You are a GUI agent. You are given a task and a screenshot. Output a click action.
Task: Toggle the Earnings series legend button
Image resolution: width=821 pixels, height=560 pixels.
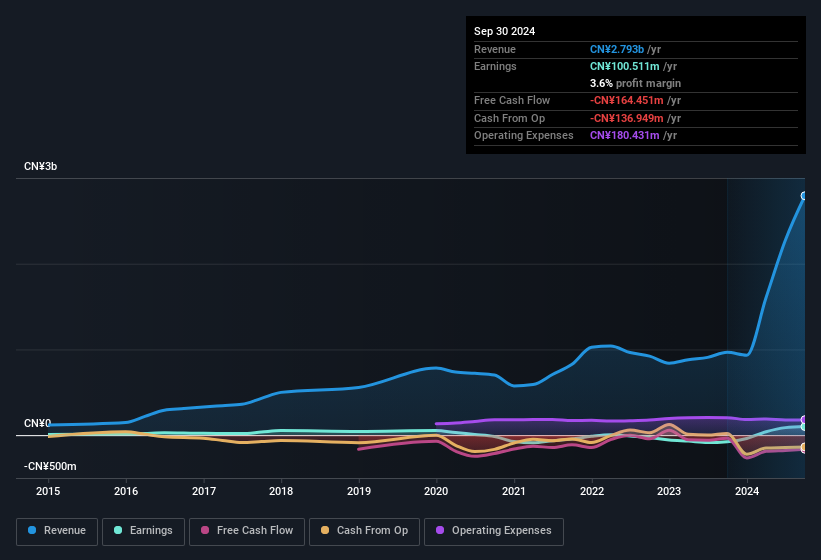click(x=143, y=531)
